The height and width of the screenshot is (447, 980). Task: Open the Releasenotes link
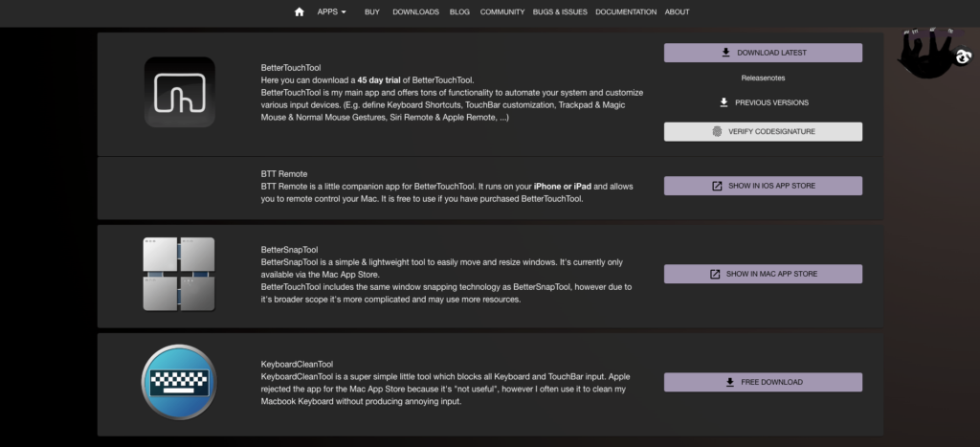(763, 78)
